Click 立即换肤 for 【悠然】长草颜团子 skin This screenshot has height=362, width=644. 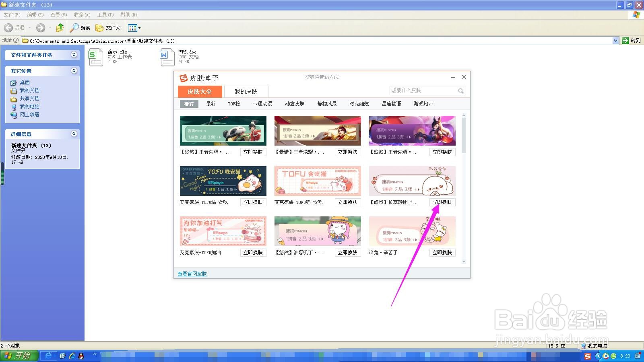(442, 202)
